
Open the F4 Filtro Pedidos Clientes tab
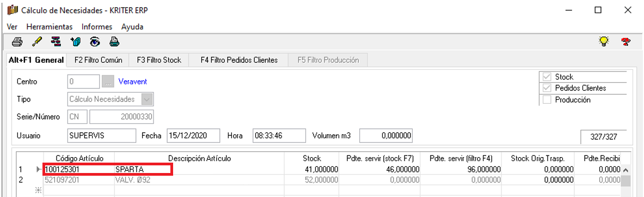tap(239, 60)
